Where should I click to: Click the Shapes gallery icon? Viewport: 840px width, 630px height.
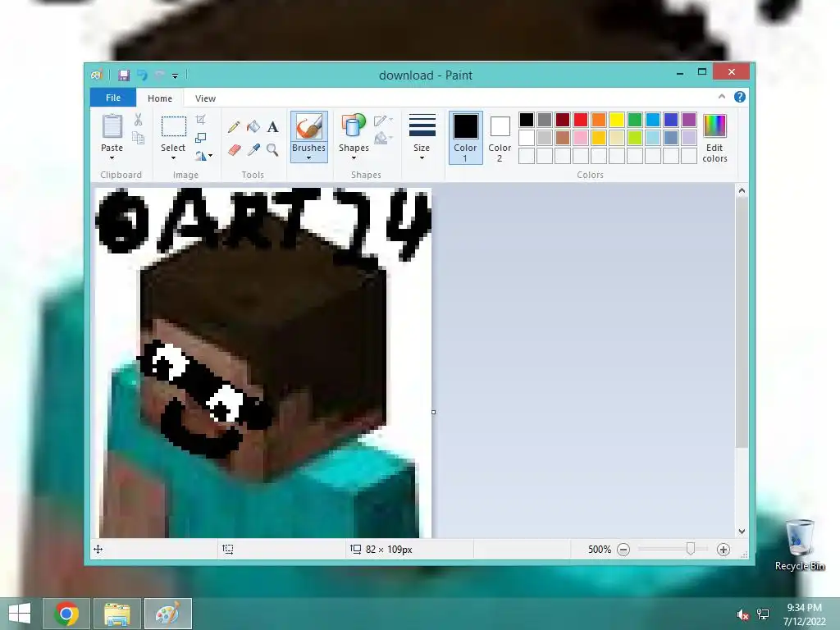pyautogui.click(x=353, y=126)
